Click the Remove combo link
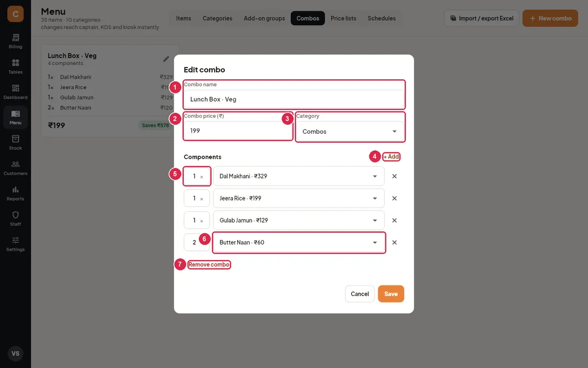Screen dimensions: 588x368 click(x=209, y=264)
